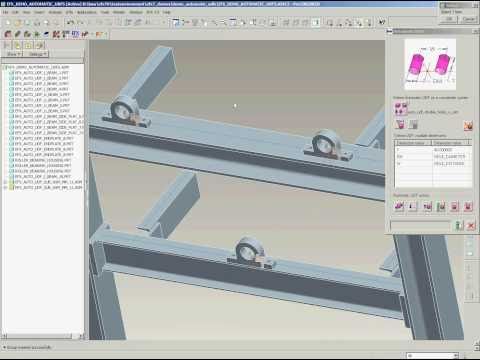Click the magenta cylinders UDF preview image
This screenshot has height=360, width=480.
(430, 65)
